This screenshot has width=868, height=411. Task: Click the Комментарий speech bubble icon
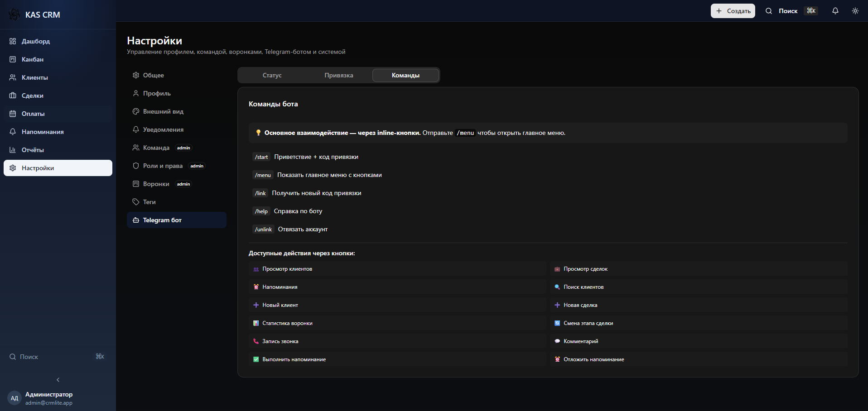557,341
